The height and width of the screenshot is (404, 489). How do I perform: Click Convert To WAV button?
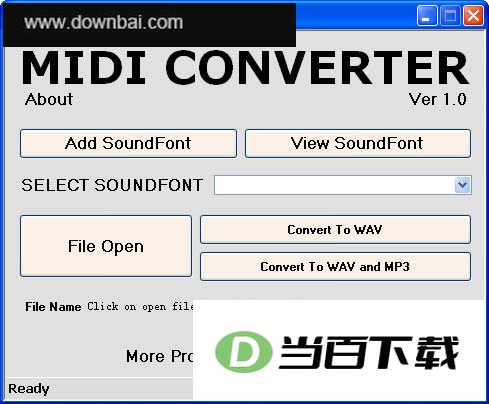click(335, 230)
